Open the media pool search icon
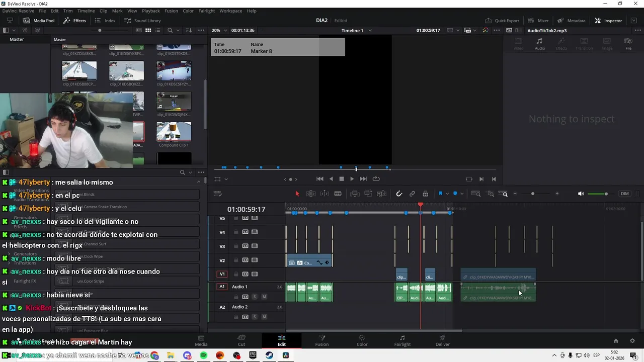Image resolution: width=644 pixels, height=362 pixels. [x=170, y=30]
